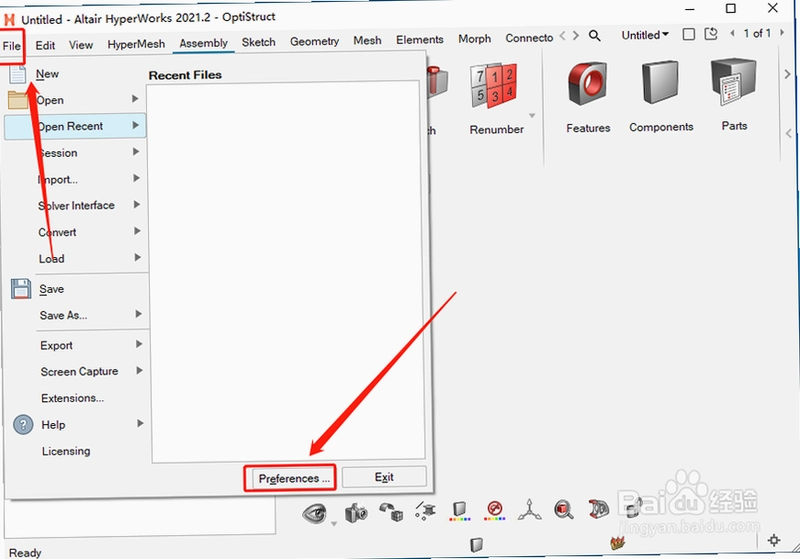Switch to the Mesh ribbon tab
This screenshot has height=559, width=800.
tap(367, 40)
